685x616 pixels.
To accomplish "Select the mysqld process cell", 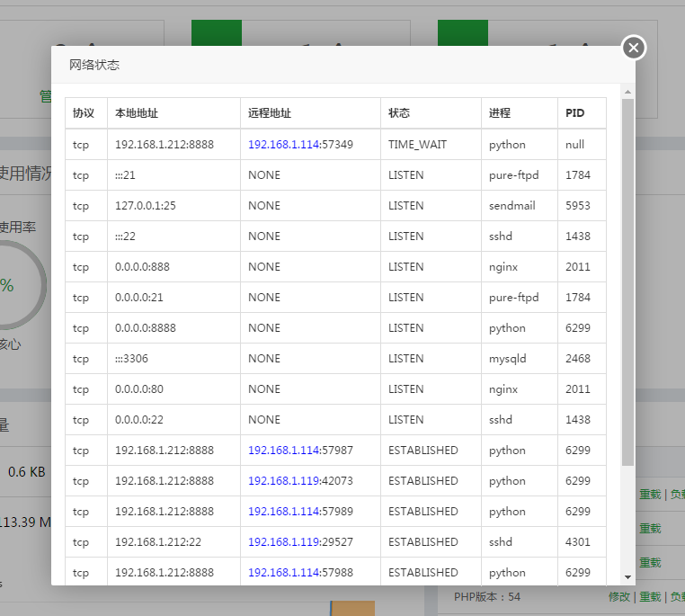I will [x=508, y=359].
